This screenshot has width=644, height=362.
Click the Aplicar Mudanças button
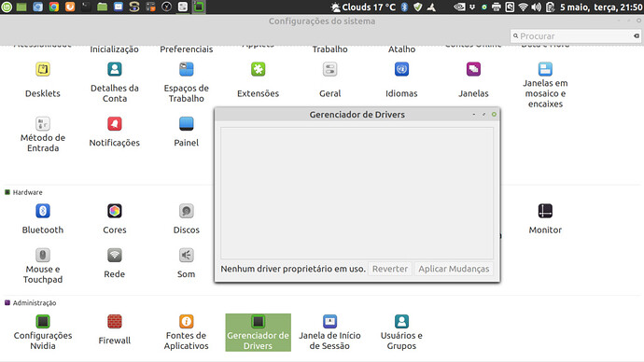tap(454, 269)
